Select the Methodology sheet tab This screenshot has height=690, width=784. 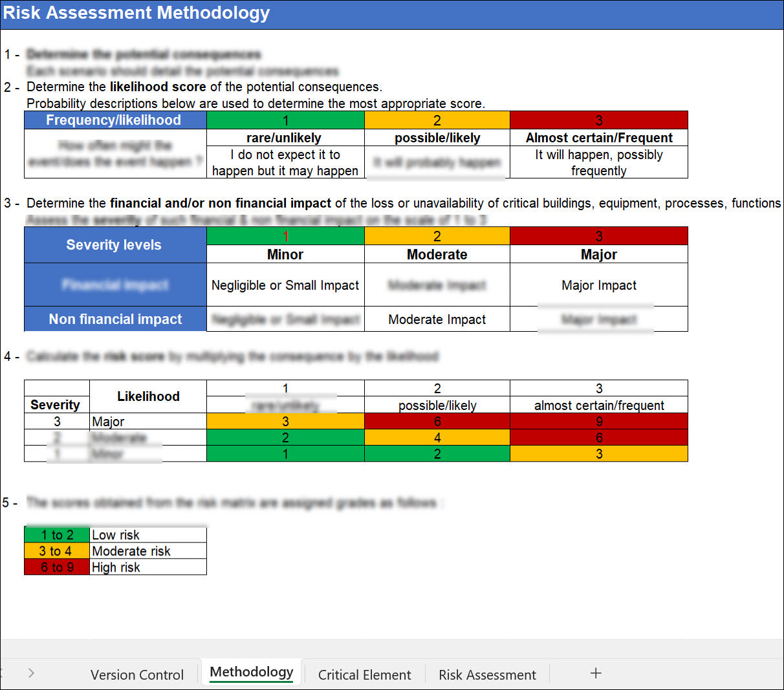tap(252, 673)
